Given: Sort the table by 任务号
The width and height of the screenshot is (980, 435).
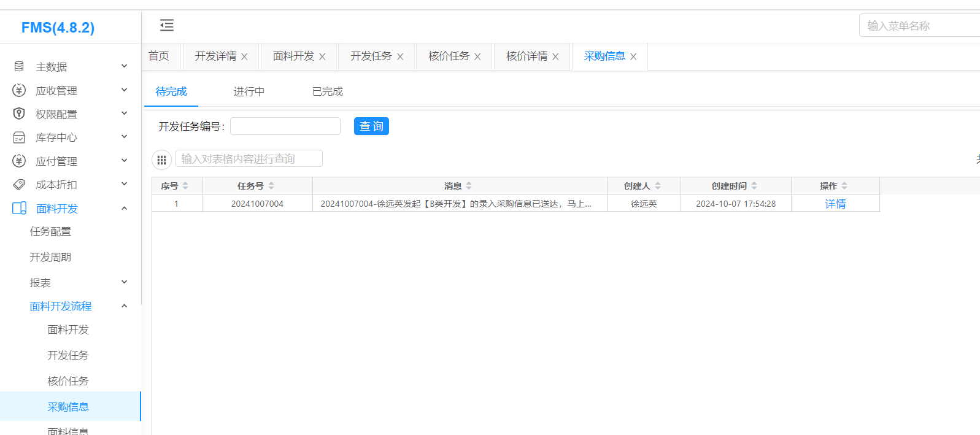Looking at the screenshot, I should pyautogui.click(x=271, y=186).
